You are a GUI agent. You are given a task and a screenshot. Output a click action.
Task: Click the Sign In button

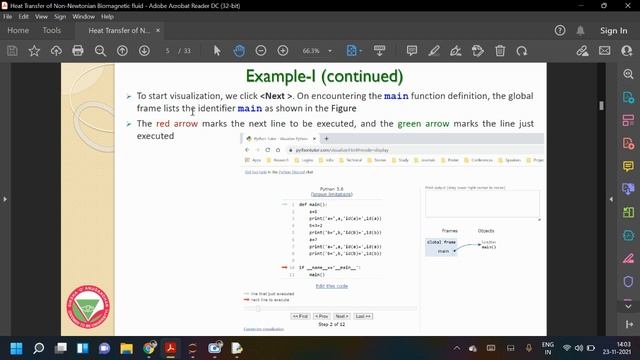click(x=613, y=31)
